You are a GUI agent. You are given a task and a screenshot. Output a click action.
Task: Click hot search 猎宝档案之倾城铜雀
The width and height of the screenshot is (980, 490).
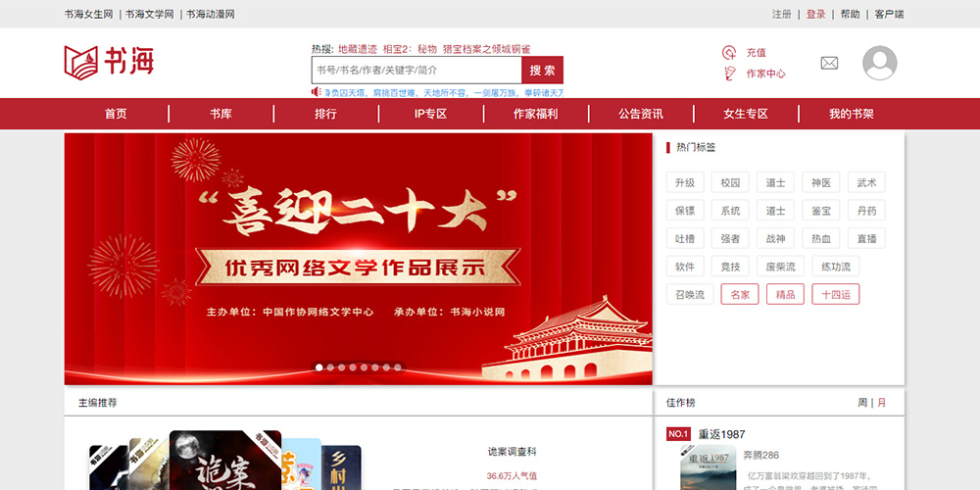[x=487, y=49]
